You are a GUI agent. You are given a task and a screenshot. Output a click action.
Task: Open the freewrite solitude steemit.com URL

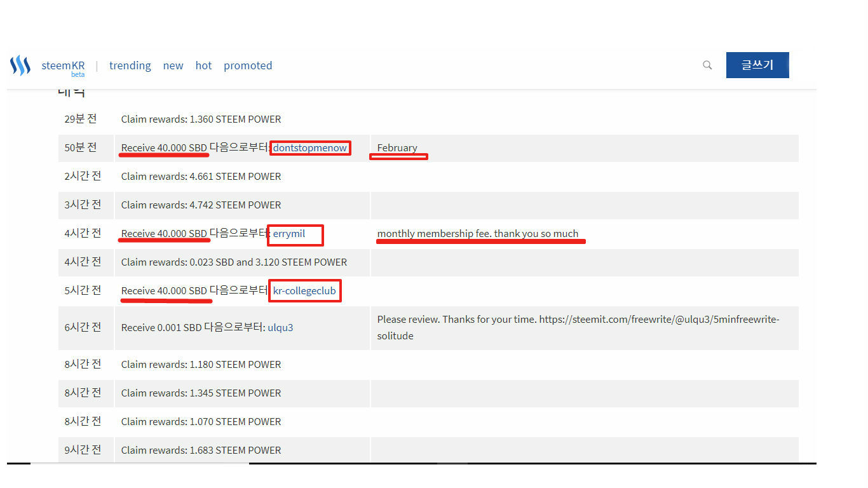point(659,319)
